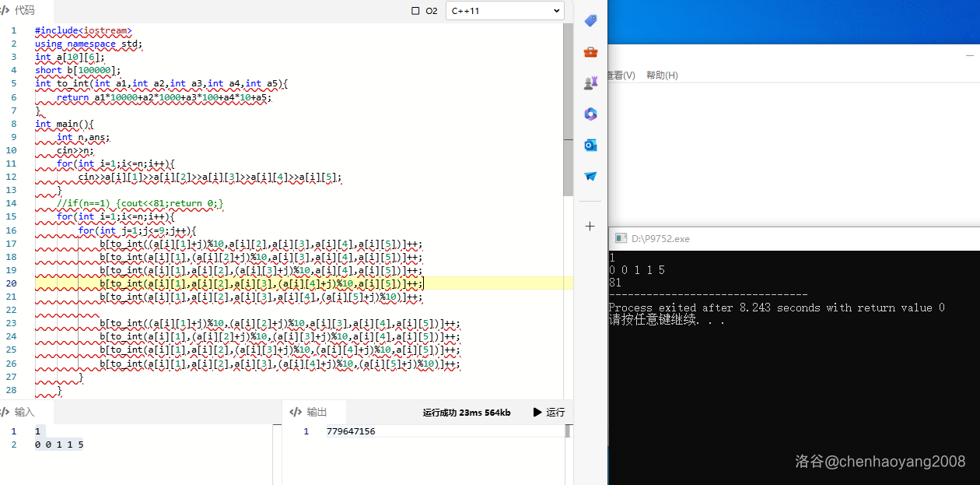The height and width of the screenshot is (485, 980).
Task: Add a sidebar app with plus icon
Action: pos(590,226)
